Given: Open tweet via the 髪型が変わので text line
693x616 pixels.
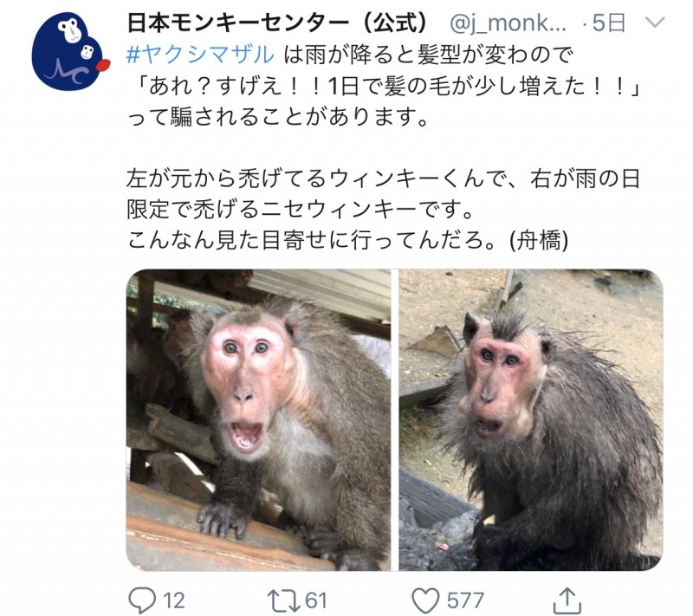Looking at the screenshot, I should click(x=428, y=55).
